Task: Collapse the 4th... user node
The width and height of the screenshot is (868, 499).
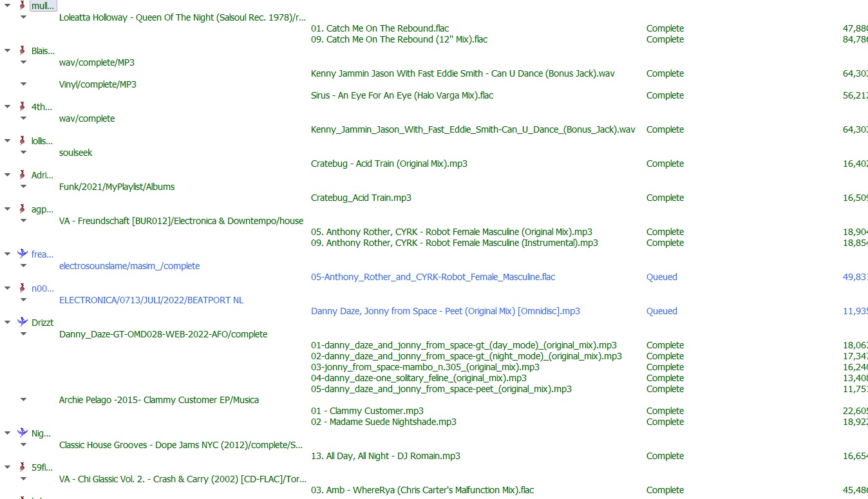Action: pyautogui.click(x=7, y=107)
